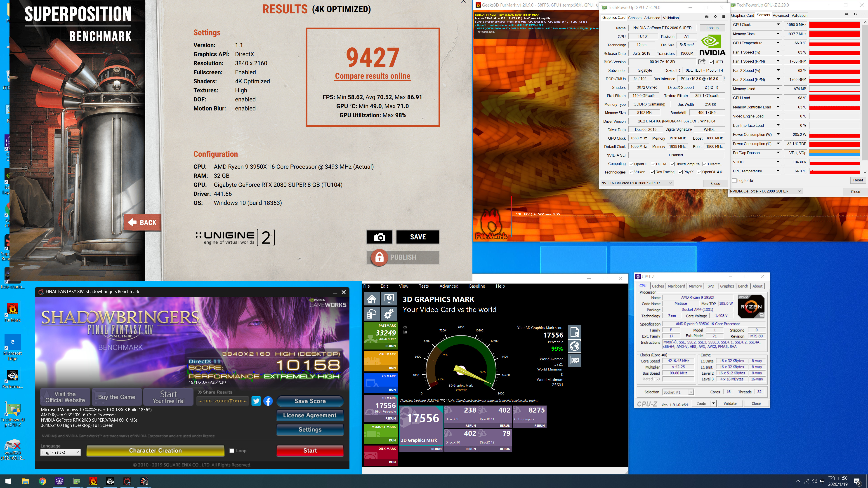This screenshot has width=868, height=488.
Task: Click the GPU-Z screenshot camera icon in Graphics Card window
Action: (x=707, y=17)
